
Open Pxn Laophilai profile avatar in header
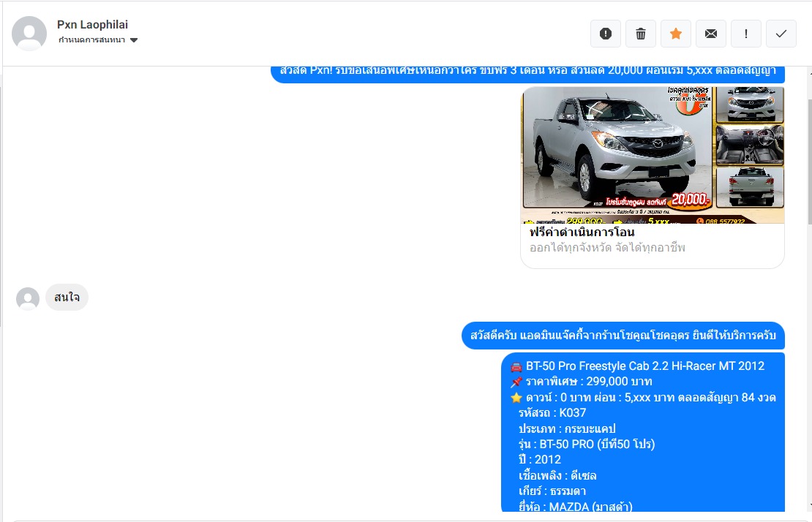[29, 33]
